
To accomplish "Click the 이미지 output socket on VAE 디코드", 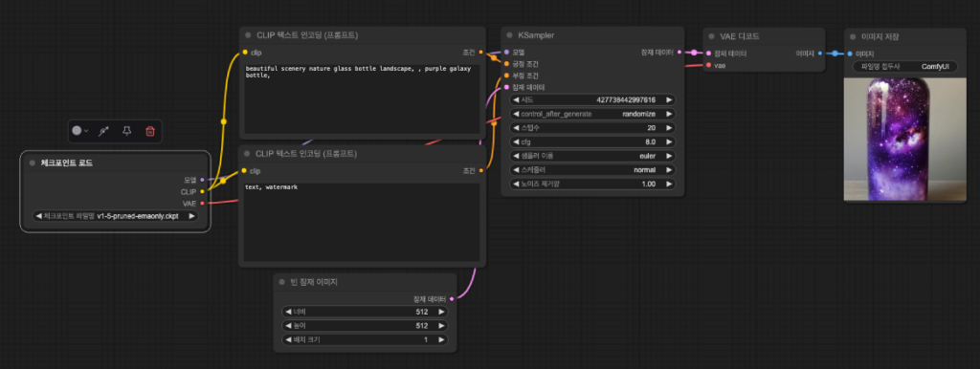I will (819, 54).
